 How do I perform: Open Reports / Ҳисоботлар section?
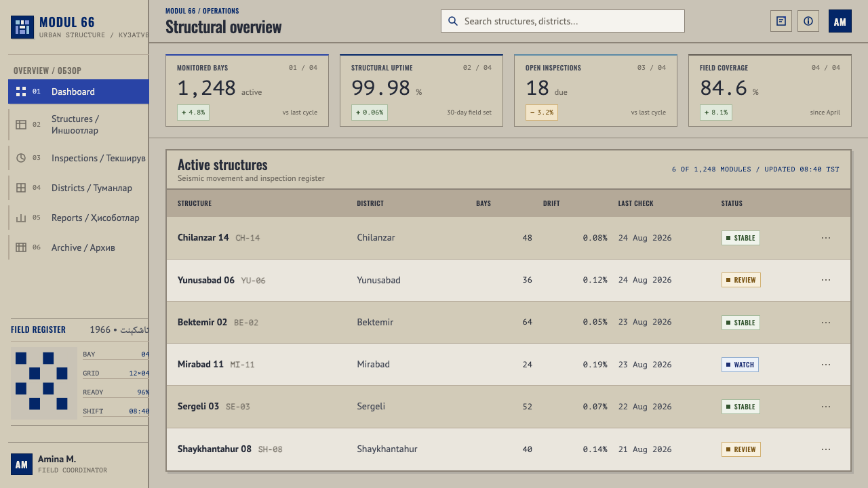[x=79, y=218]
